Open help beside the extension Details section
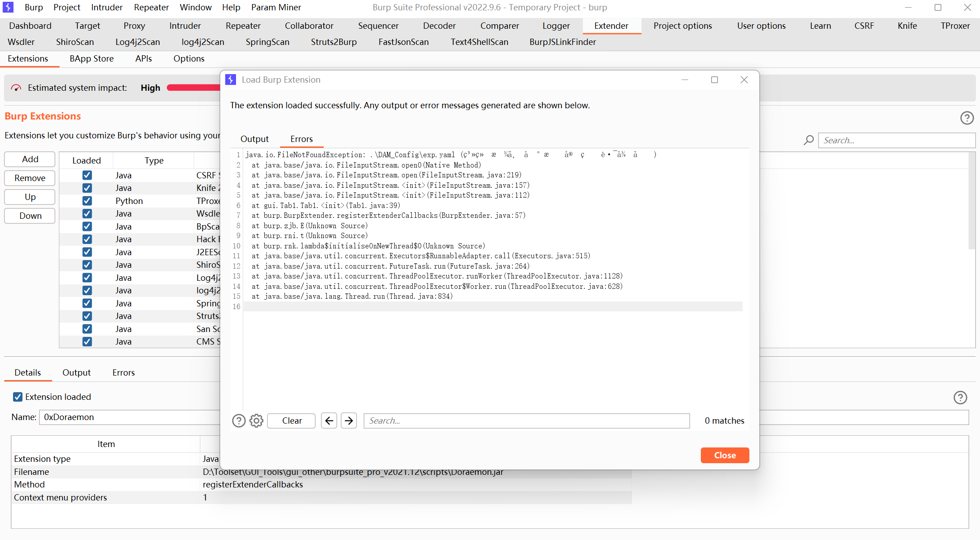This screenshot has height=540, width=980. click(x=960, y=398)
